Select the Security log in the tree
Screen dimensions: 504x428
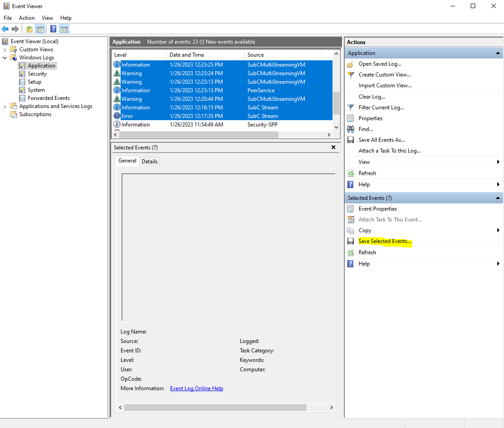(x=37, y=74)
